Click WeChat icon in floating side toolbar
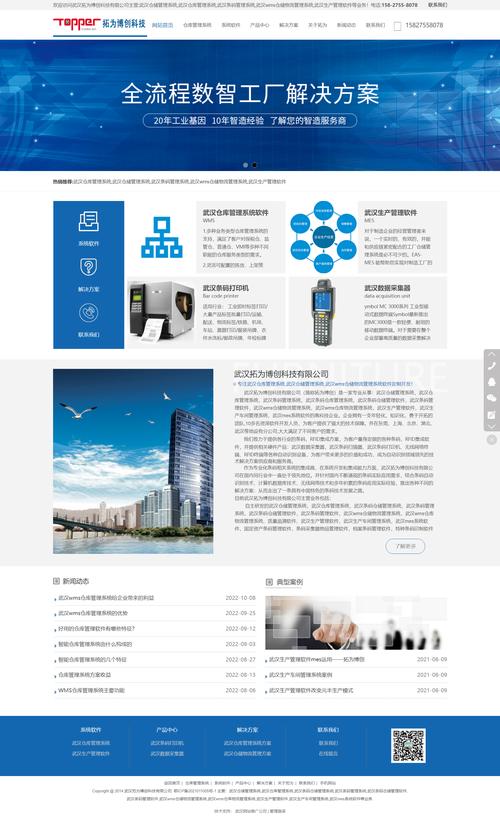500x816 pixels. tap(492, 398)
